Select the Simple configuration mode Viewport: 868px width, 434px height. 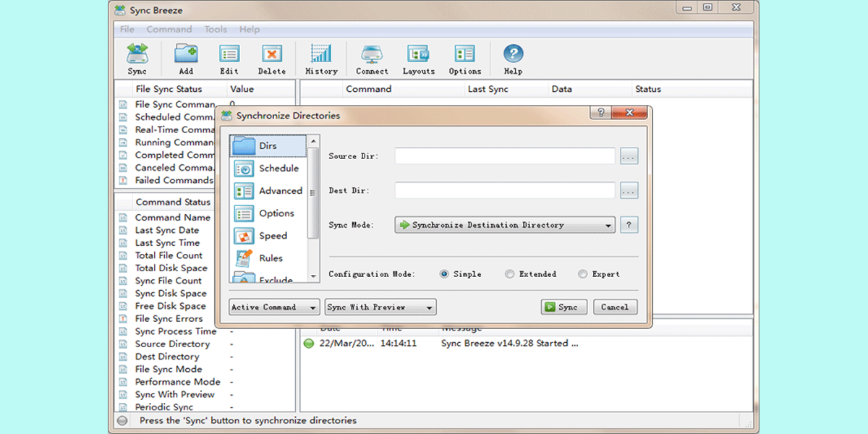444,274
